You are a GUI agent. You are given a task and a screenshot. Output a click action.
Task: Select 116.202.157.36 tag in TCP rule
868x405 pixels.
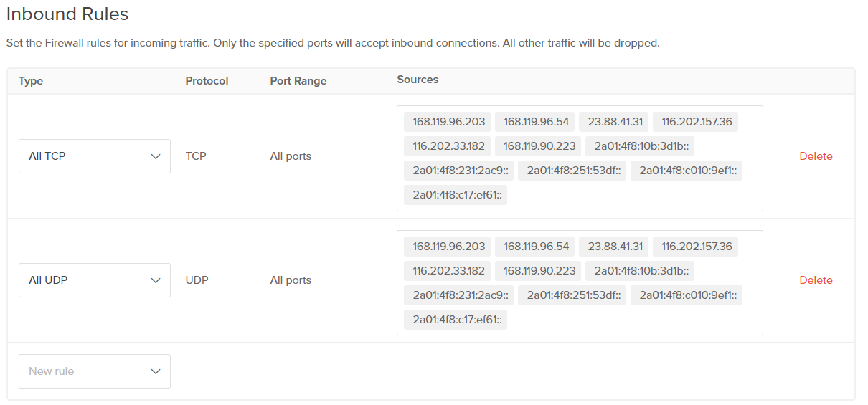[x=696, y=122]
